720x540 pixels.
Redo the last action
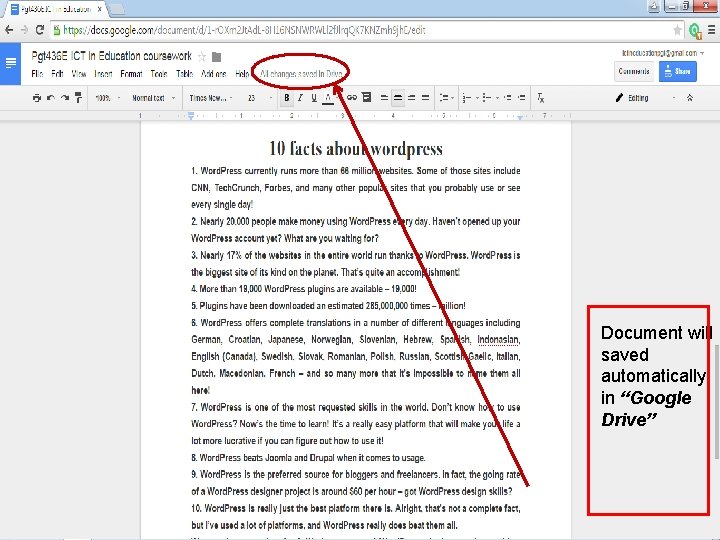65,98
